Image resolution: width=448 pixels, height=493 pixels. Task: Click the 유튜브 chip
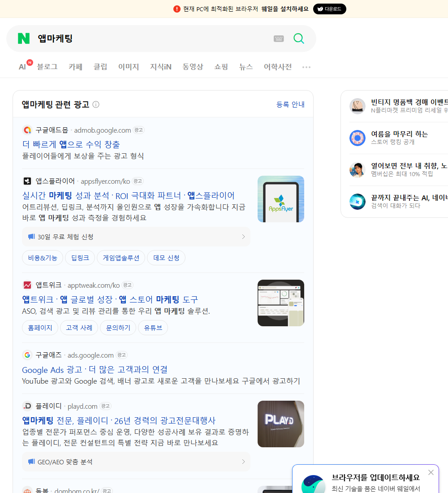153,328
